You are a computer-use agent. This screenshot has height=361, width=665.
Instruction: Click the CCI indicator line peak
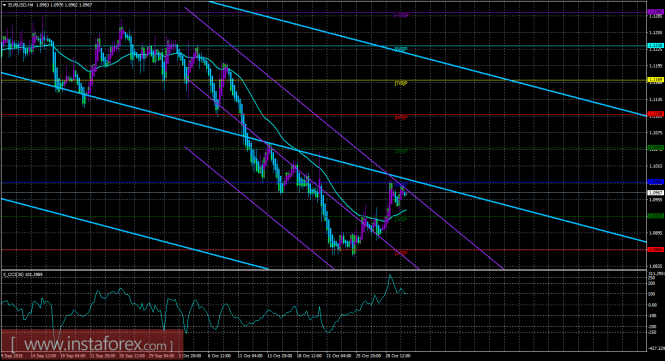tap(390, 276)
